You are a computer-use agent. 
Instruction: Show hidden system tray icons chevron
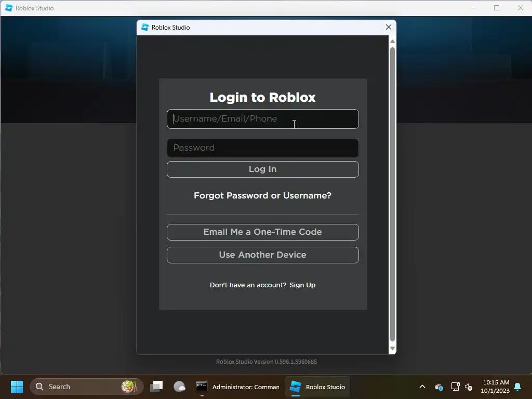tap(422, 387)
